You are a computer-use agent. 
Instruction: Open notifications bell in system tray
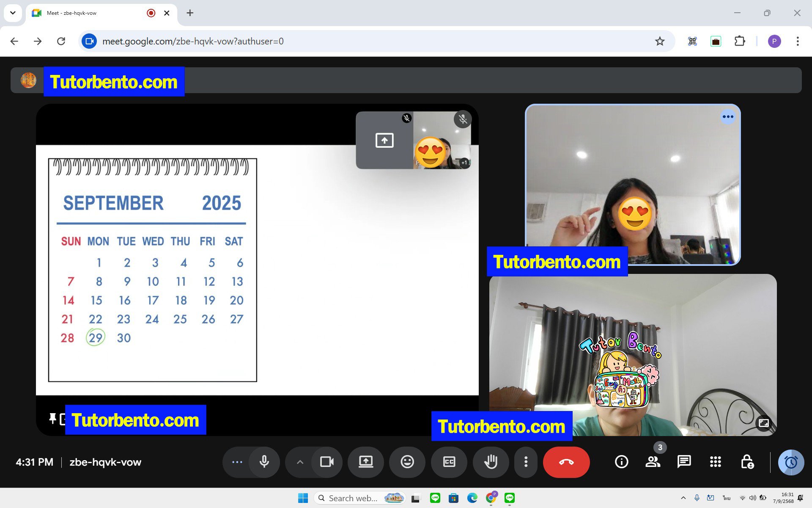800,498
